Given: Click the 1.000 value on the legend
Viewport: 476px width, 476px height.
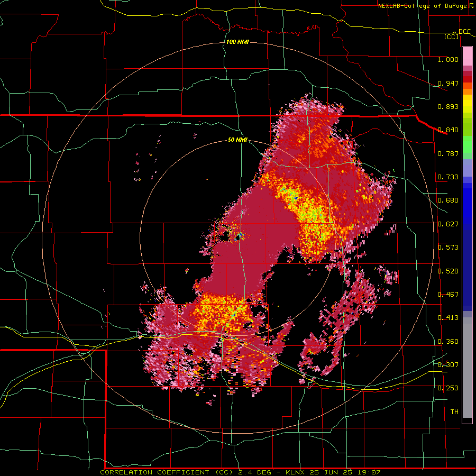Looking at the screenshot, I should tap(448, 59).
